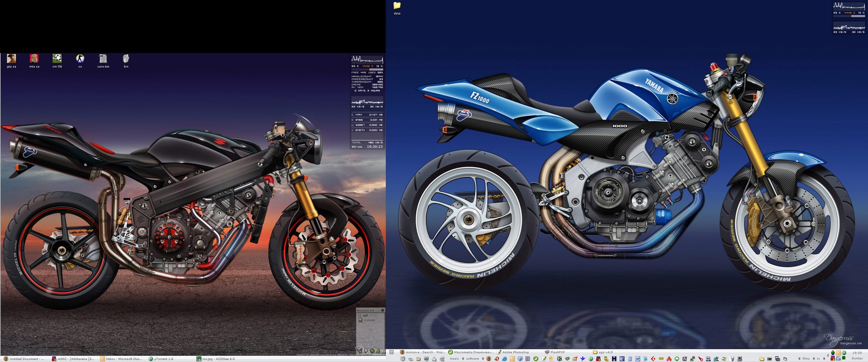
Task: Switch to mininova Search Mozilla window
Action: (x=423, y=352)
